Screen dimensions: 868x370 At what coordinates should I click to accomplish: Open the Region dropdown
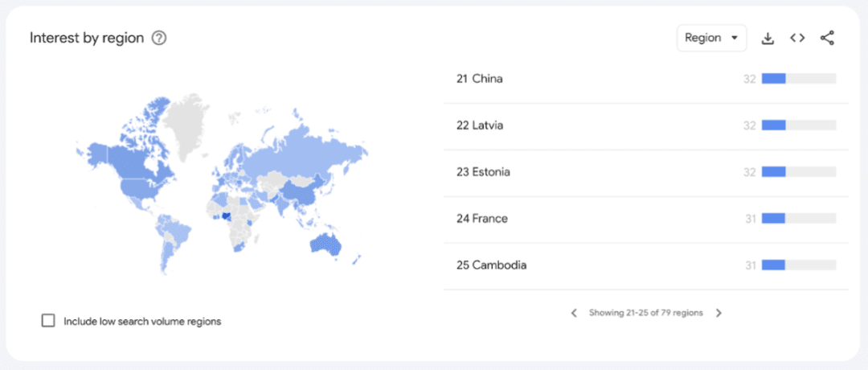tap(711, 38)
